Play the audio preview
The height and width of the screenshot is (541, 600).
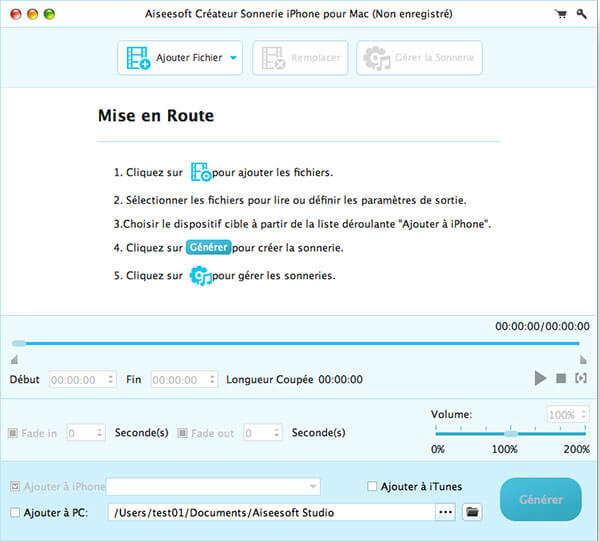click(540, 378)
